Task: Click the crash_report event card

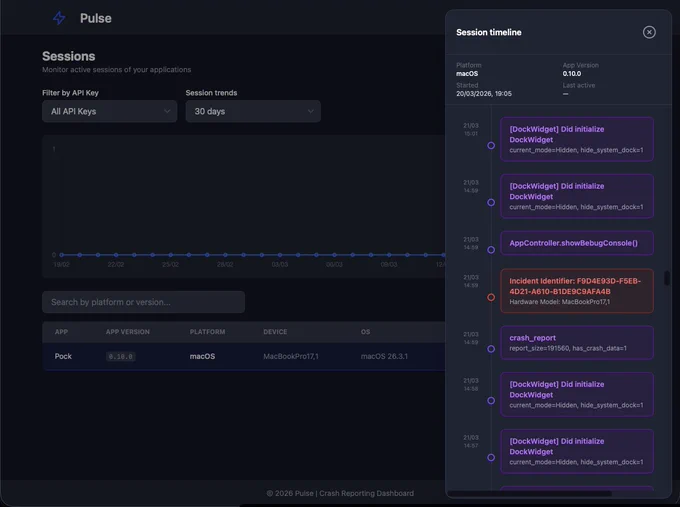Action: tap(577, 343)
